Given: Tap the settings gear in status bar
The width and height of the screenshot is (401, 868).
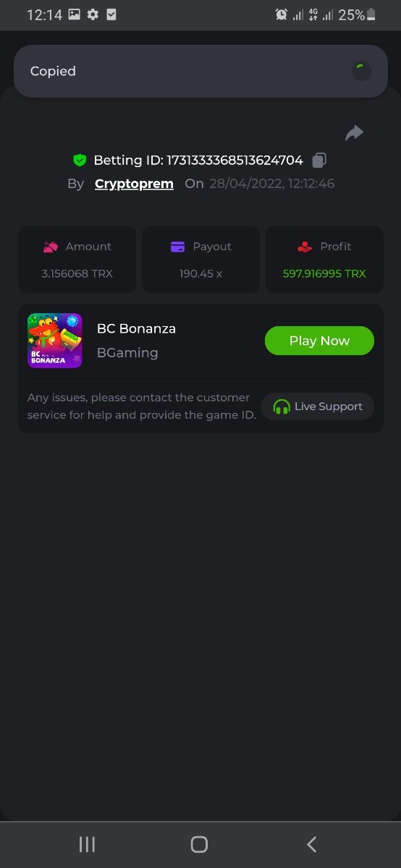Looking at the screenshot, I should (93, 14).
